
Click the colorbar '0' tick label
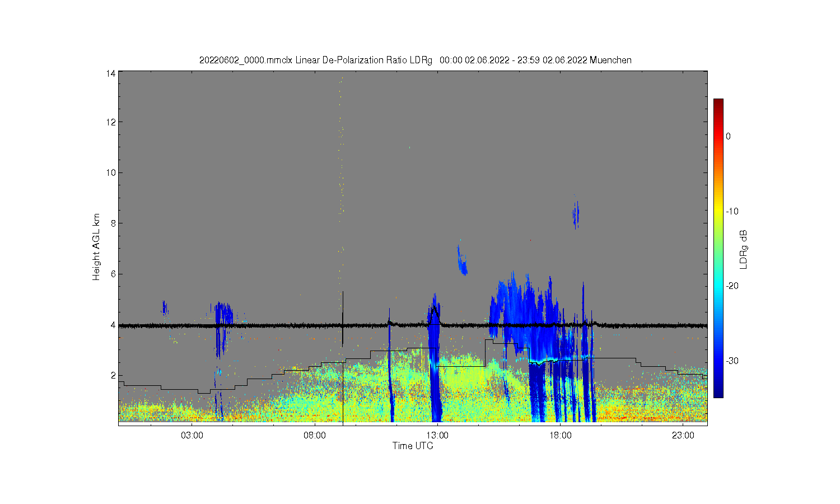(x=728, y=136)
